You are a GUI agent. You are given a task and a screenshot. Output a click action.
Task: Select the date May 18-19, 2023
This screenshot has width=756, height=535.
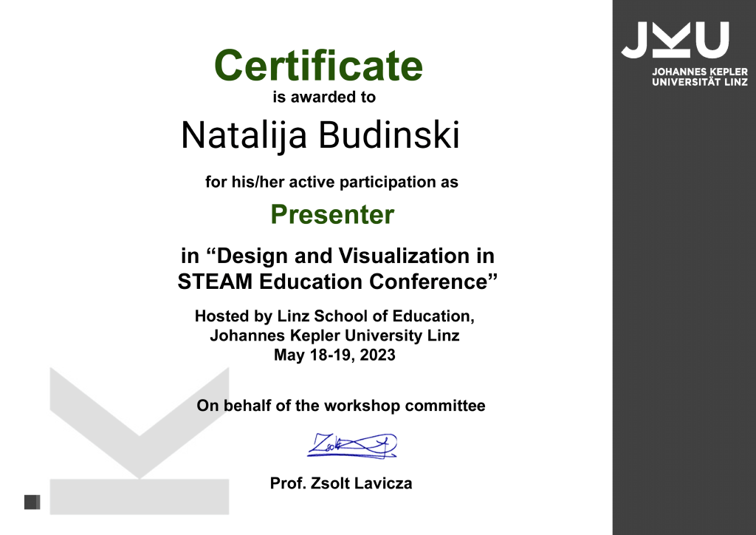tap(334, 355)
